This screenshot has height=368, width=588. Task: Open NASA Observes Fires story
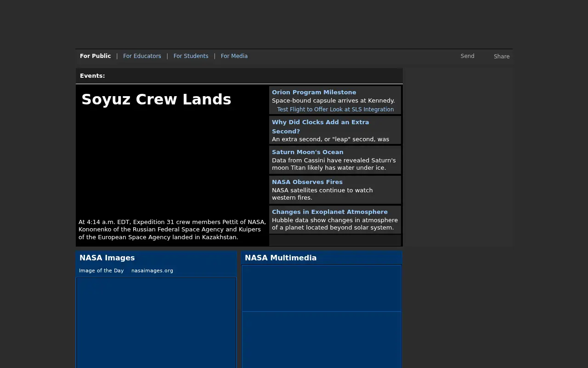307,182
